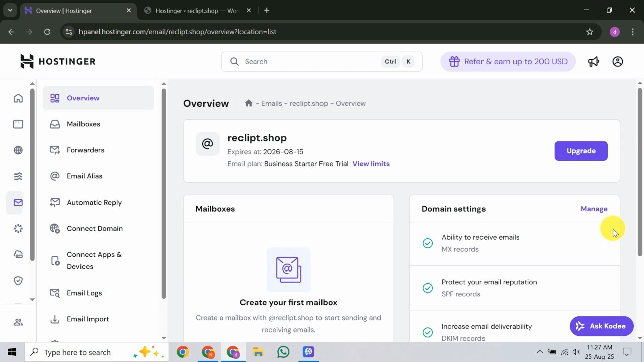Click the shield checkmark icon in the left rail
Viewport: 644px width, 362px height.
pos(18,281)
